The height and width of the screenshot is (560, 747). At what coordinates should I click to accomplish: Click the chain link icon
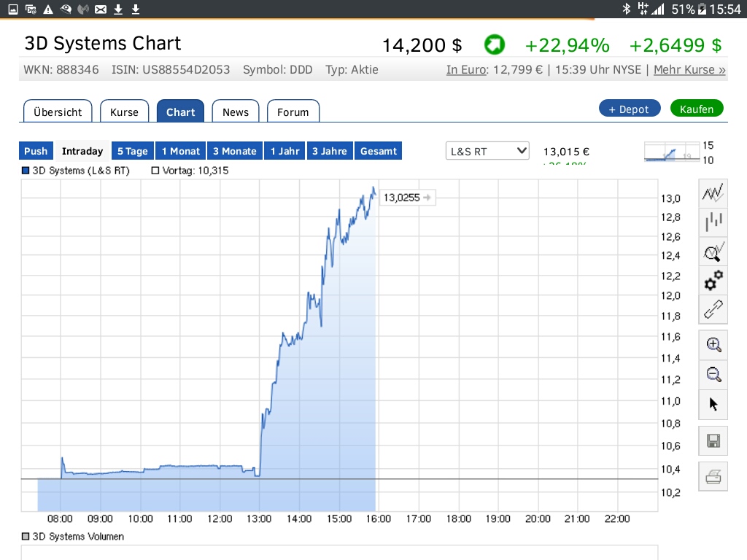coord(713,309)
